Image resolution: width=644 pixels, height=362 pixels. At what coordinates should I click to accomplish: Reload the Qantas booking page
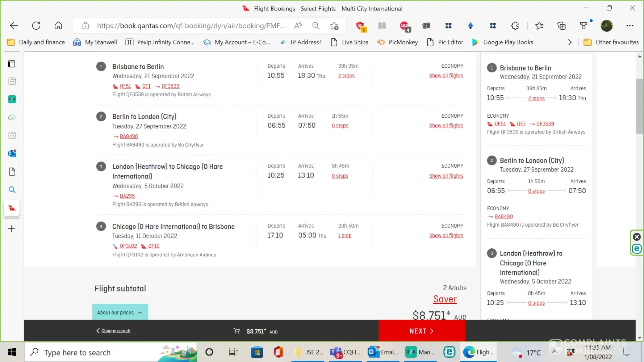click(x=36, y=26)
